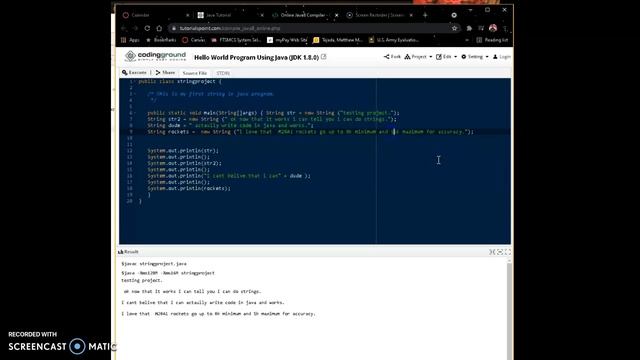Open the U.S. Army Evaluation bookmark
The height and width of the screenshot is (360, 640).
[x=394, y=40]
